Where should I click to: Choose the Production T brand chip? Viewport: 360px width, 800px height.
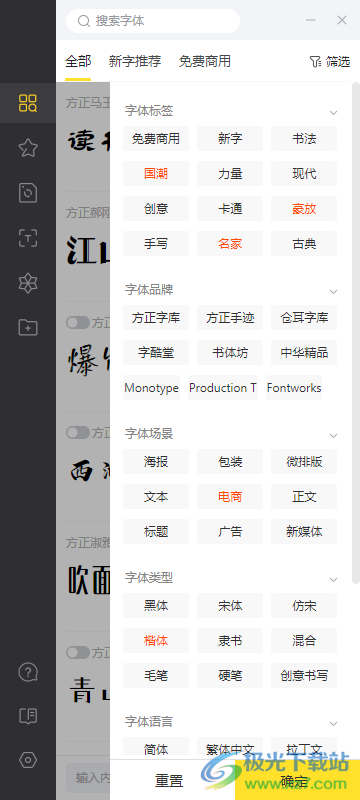(223, 388)
